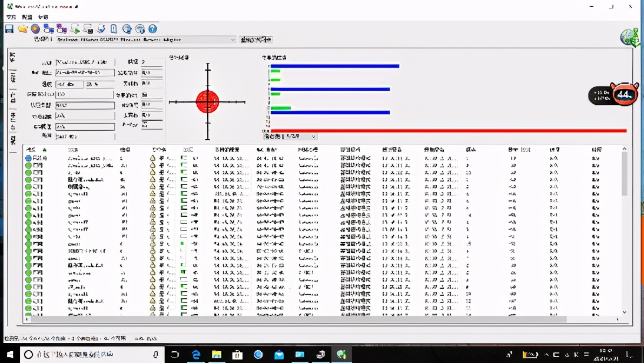Open the second menu in the menu bar

27,17
